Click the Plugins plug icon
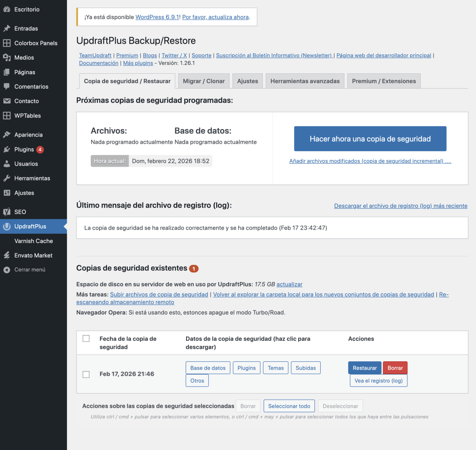 (7, 150)
